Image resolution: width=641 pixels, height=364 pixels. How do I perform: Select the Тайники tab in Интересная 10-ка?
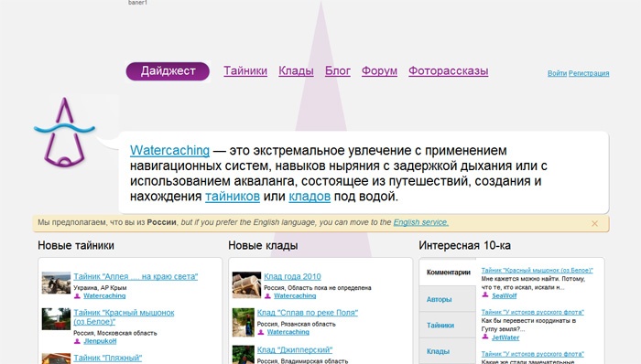click(x=448, y=326)
